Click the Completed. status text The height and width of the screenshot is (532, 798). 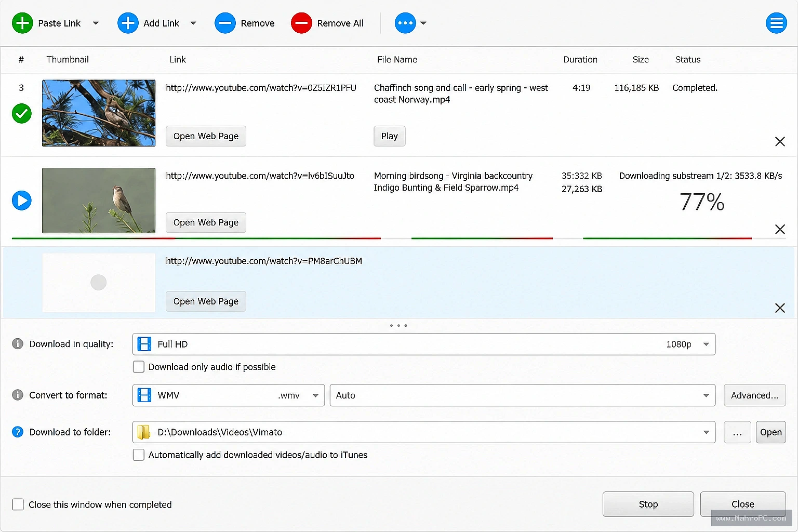click(695, 88)
